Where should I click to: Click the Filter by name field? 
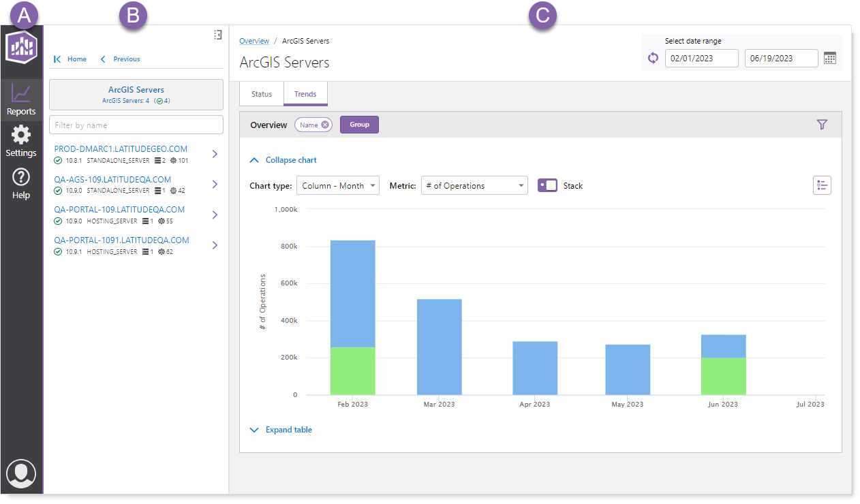point(136,125)
